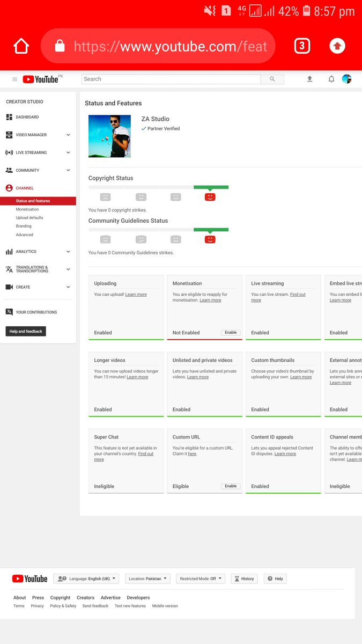This screenshot has width=362, height=644.
Task: Tap the browser home icon
Action: (x=21, y=46)
